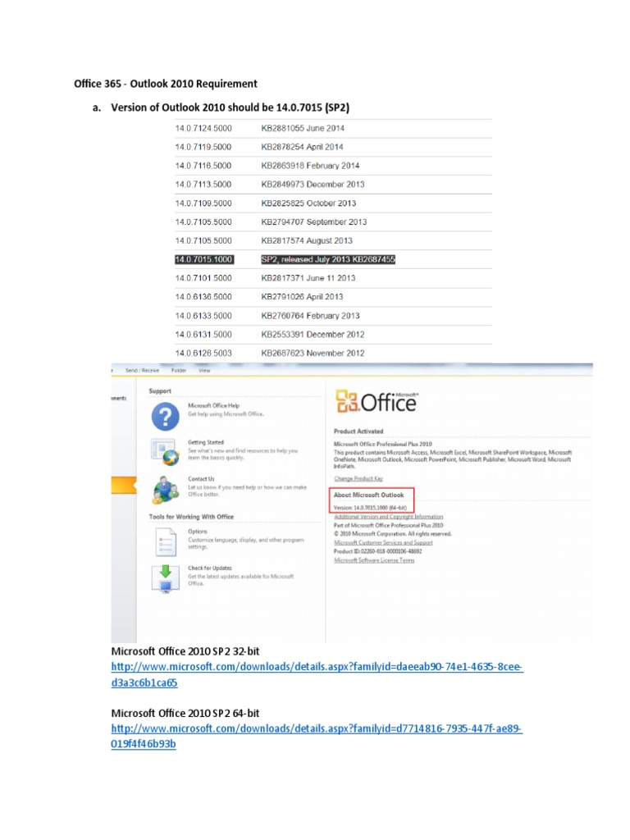Click KB2553391 December 2012 entry
Screen dimensions: 630x840
pos(313,335)
